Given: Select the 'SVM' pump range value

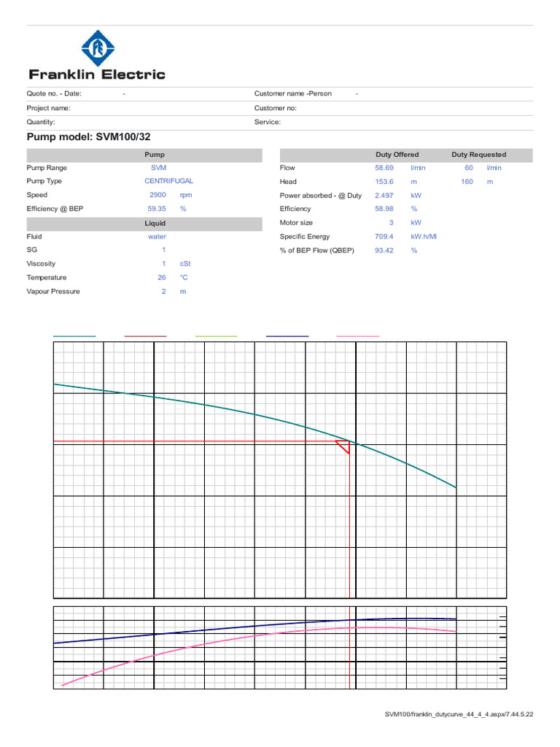Looking at the screenshot, I should pyautogui.click(x=158, y=168).
